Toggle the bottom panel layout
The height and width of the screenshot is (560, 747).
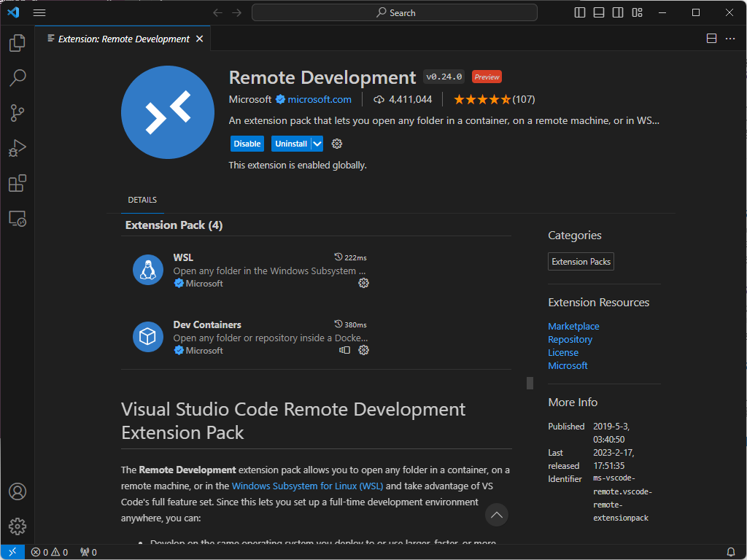599,13
